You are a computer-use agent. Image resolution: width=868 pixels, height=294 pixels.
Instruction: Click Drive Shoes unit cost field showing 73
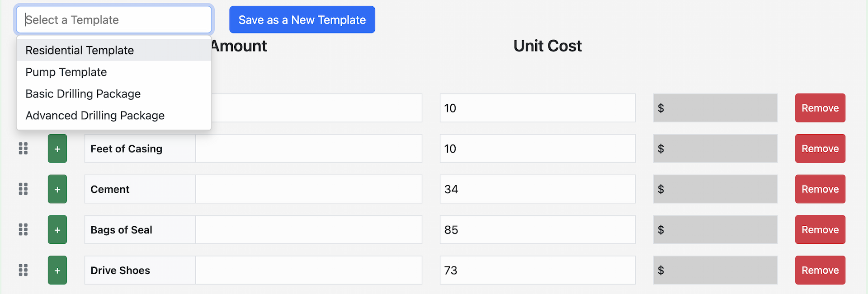(537, 271)
